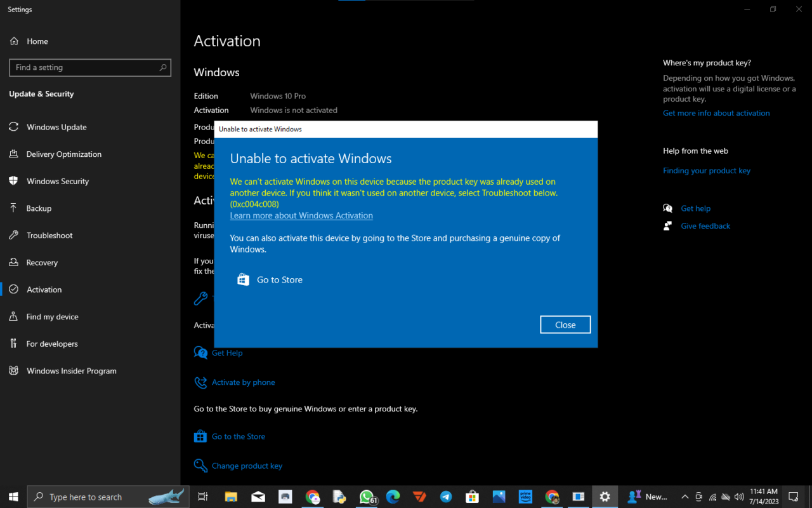
Task: Open the Action Center notification icon
Action: (x=794, y=497)
